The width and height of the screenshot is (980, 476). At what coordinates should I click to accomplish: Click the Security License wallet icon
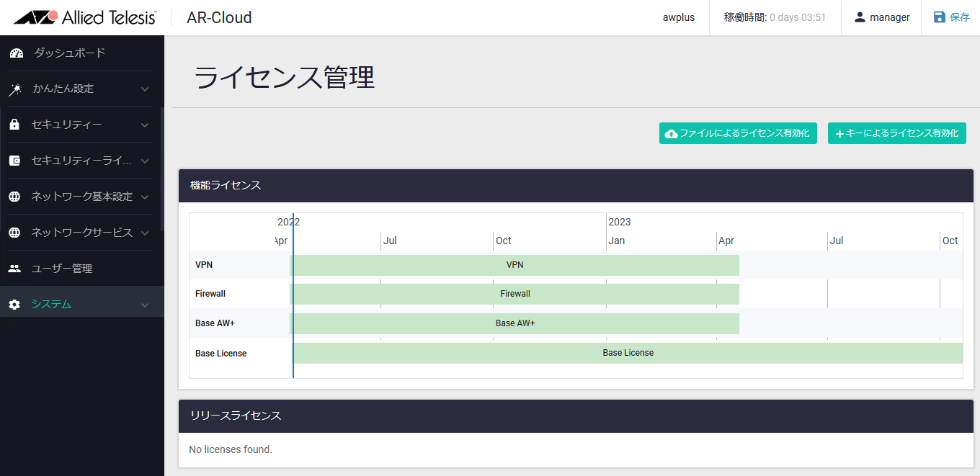tap(14, 161)
